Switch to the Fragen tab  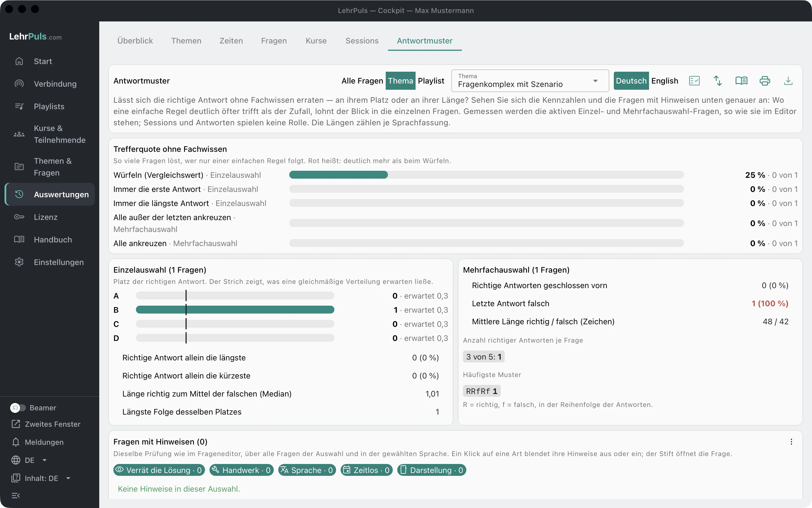pos(274,41)
